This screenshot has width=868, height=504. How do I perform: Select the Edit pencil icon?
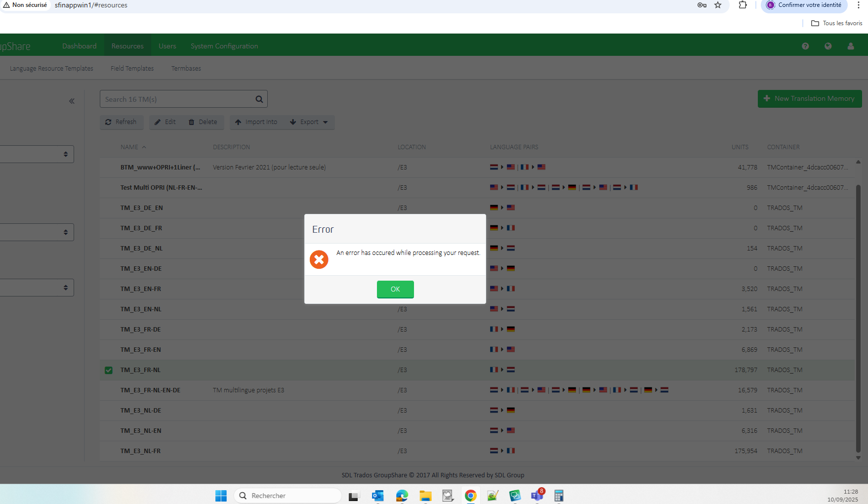pyautogui.click(x=158, y=122)
